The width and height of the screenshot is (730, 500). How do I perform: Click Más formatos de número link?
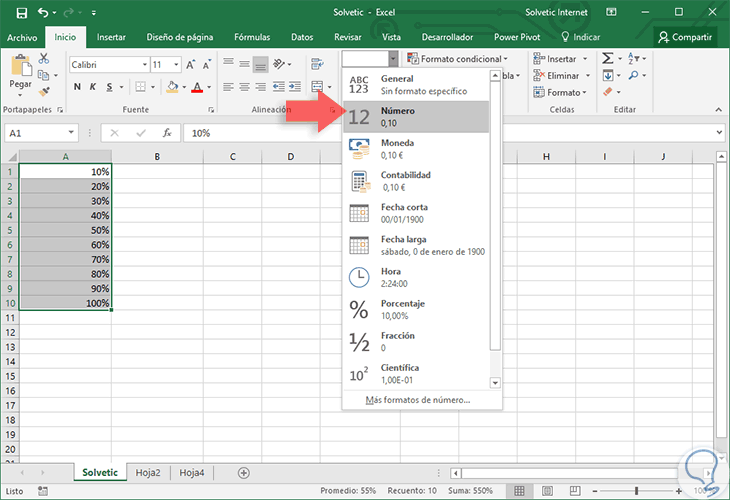tap(417, 400)
